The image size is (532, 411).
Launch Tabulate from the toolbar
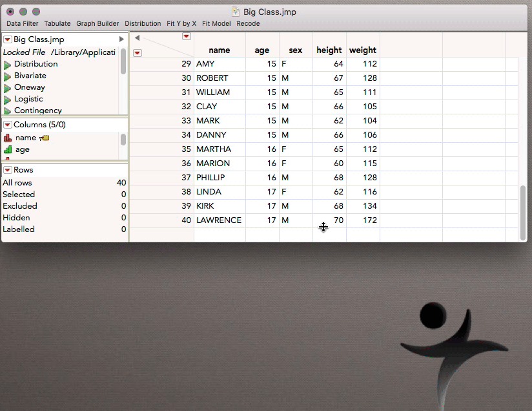coord(57,23)
